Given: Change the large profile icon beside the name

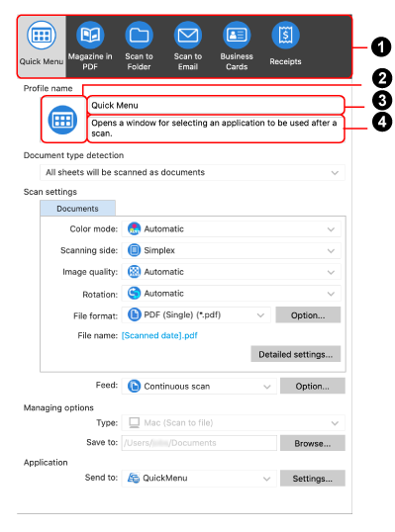Looking at the screenshot, I should [62, 120].
